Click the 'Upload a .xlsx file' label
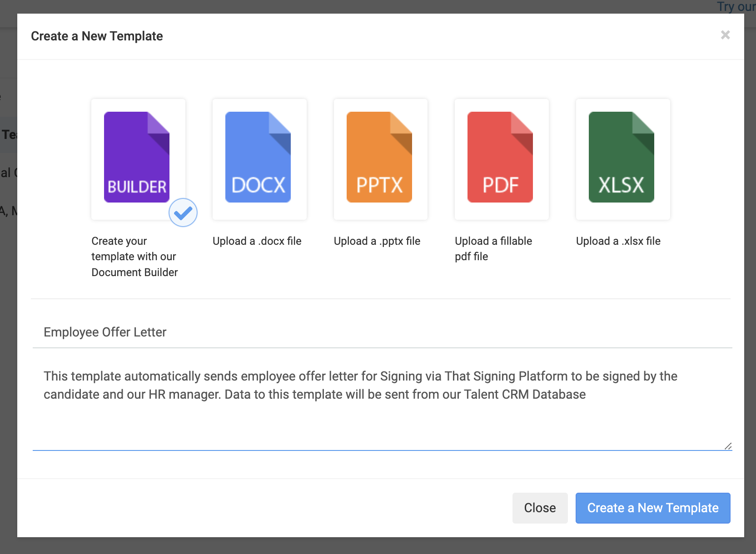 pos(618,241)
